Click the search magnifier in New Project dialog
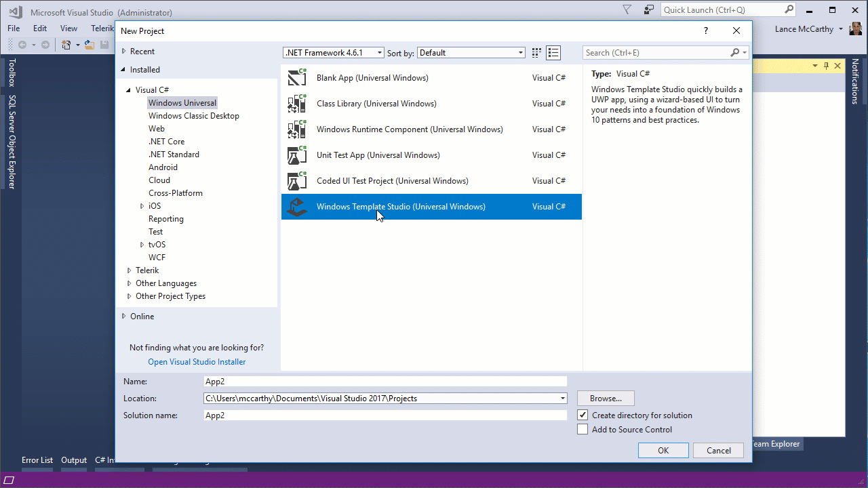This screenshot has height=488, width=868. 735,53
